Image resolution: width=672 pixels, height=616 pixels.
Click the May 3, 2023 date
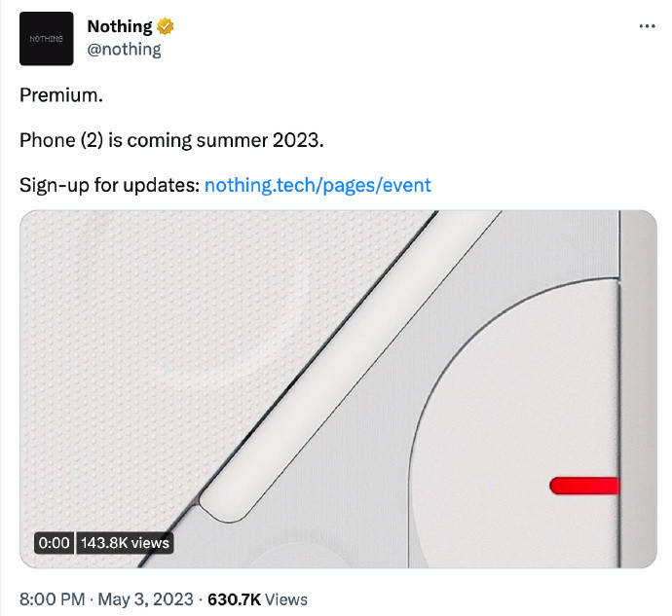coord(143,598)
